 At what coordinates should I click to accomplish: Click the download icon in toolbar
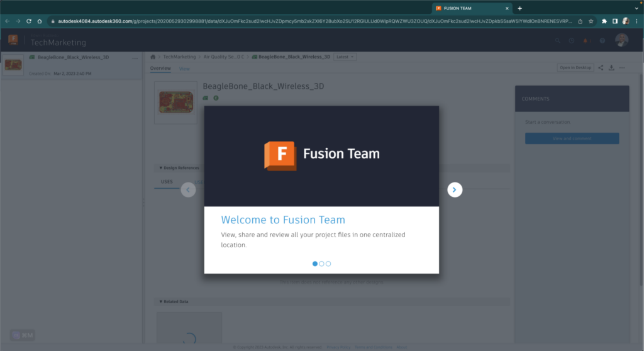tap(611, 68)
